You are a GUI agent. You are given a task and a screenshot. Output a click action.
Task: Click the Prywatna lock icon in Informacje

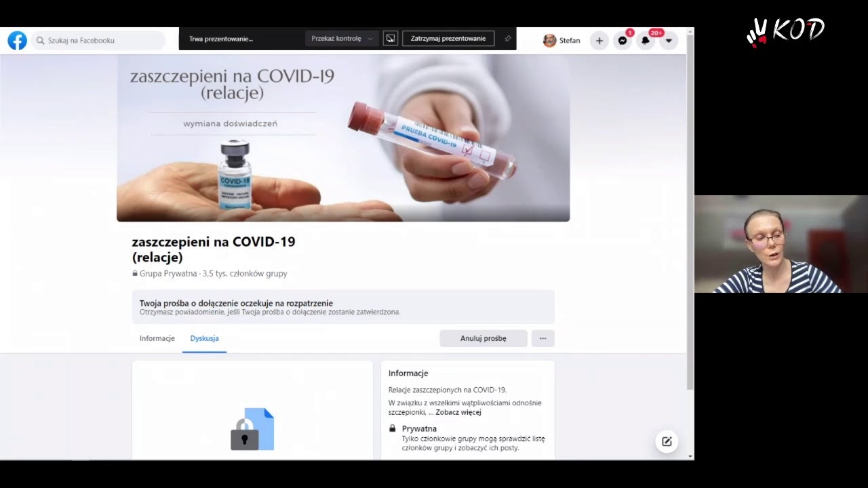393,428
